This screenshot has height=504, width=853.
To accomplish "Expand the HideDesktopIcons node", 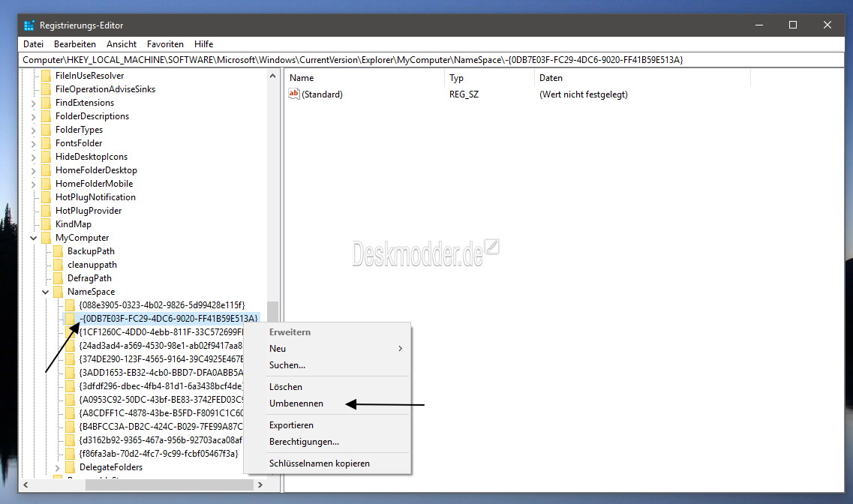I will click(x=34, y=157).
